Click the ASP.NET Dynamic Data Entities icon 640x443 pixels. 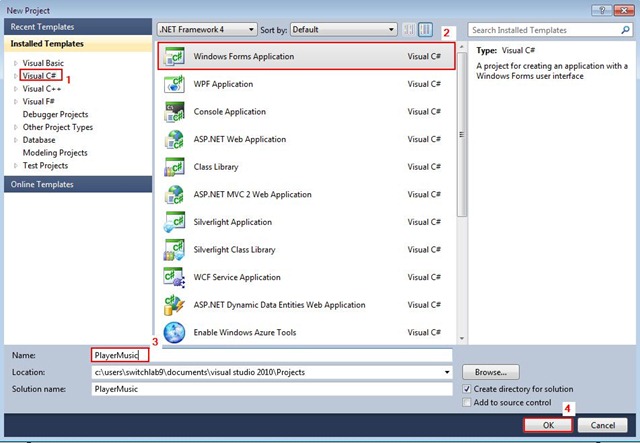(x=174, y=305)
